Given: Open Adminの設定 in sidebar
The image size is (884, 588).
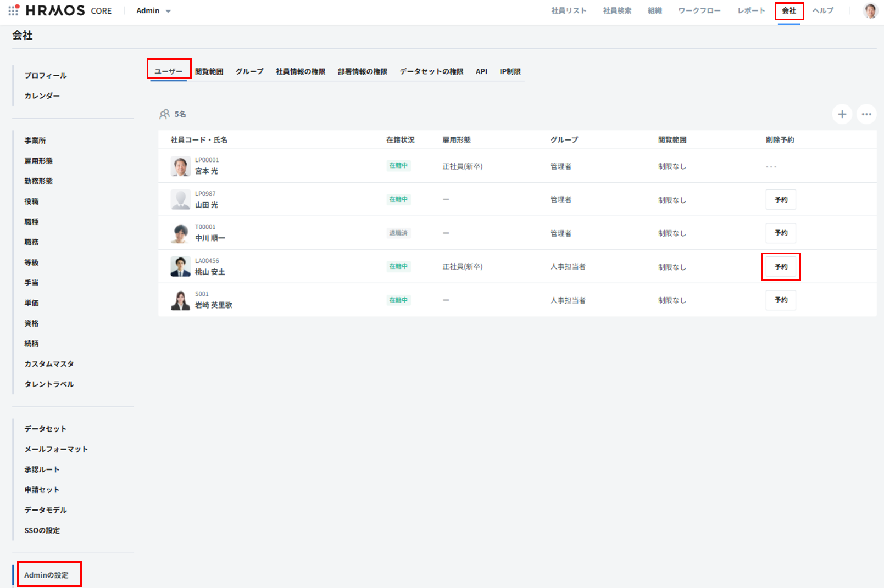Looking at the screenshot, I should tap(47, 575).
